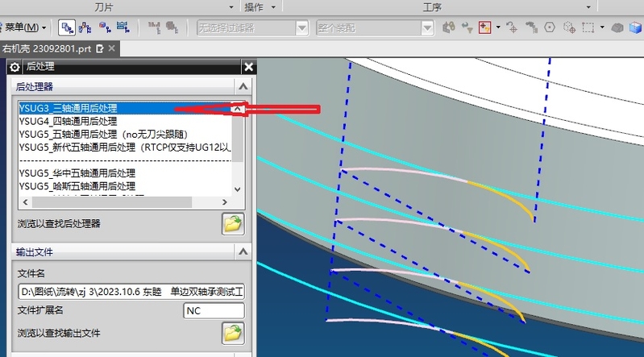Click the last greyed-out icon left of the selection filter

172,27
